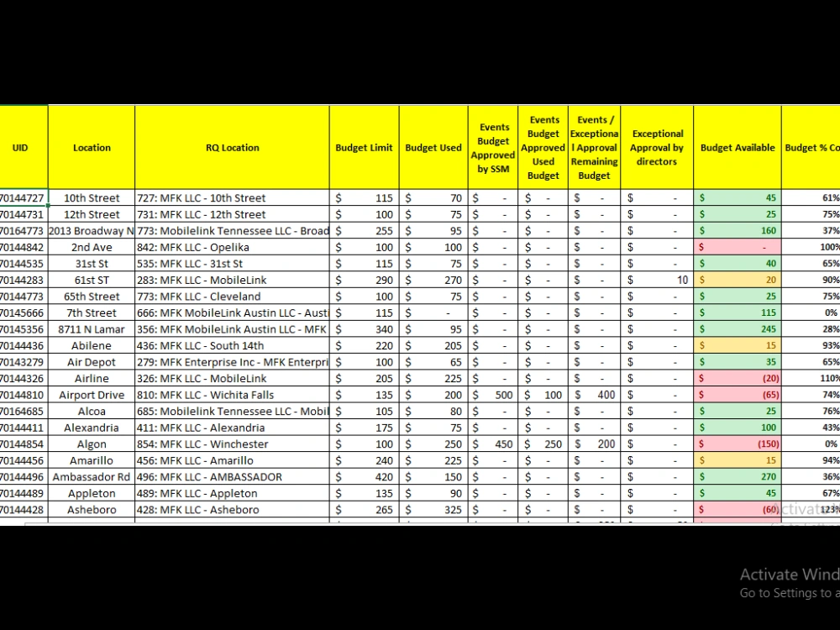The height and width of the screenshot is (630, 840).
Task: Select the 8711 N Lamar location cell
Action: pyautogui.click(x=92, y=329)
